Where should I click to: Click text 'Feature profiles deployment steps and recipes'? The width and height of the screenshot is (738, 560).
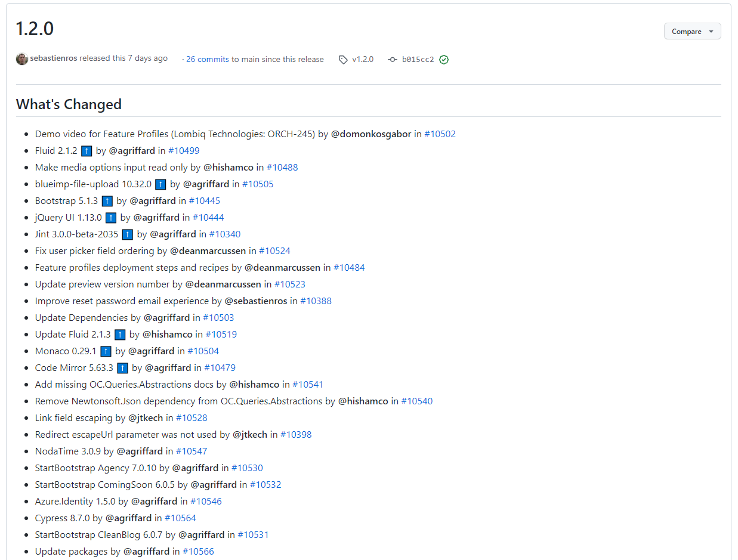132,268
